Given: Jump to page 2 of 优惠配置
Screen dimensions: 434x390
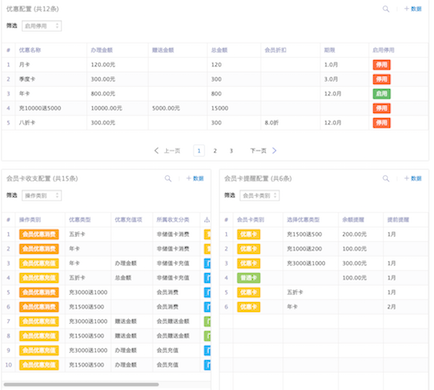Looking at the screenshot, I should click(215, 151).
